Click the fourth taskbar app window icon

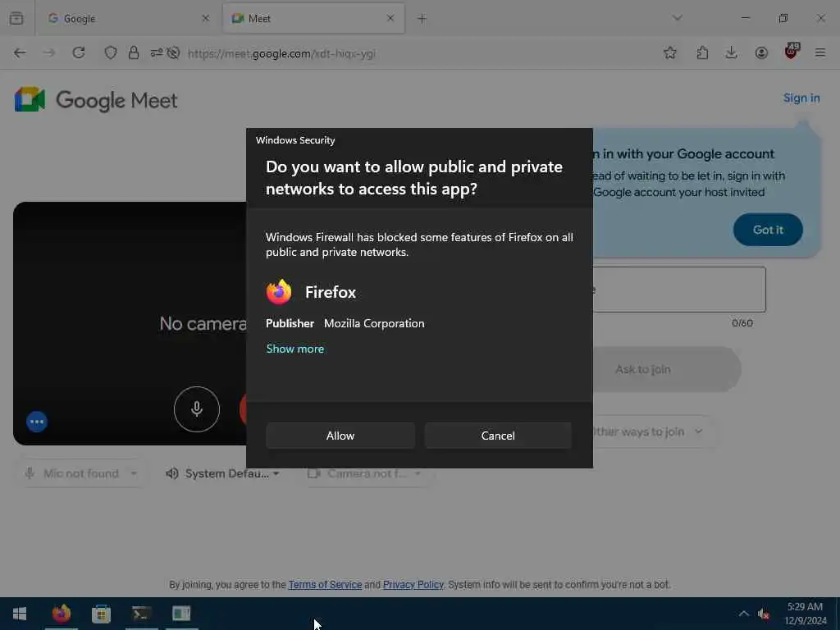[x=181, y=614]
